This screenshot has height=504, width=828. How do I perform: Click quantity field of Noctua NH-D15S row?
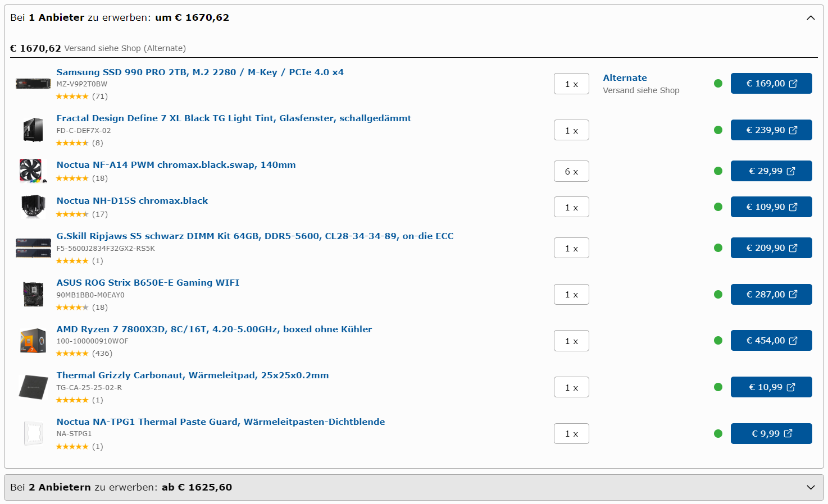click(x=571, y=207)
